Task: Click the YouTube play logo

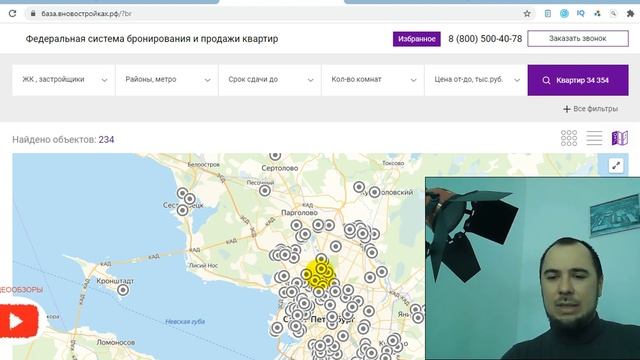Action: pos(19,321)
